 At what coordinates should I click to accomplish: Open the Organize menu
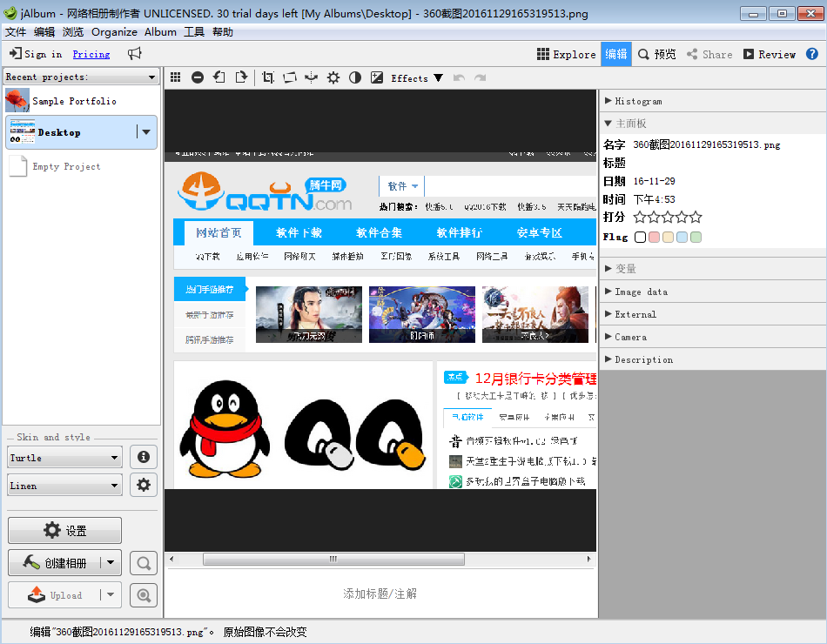(114, 32)
